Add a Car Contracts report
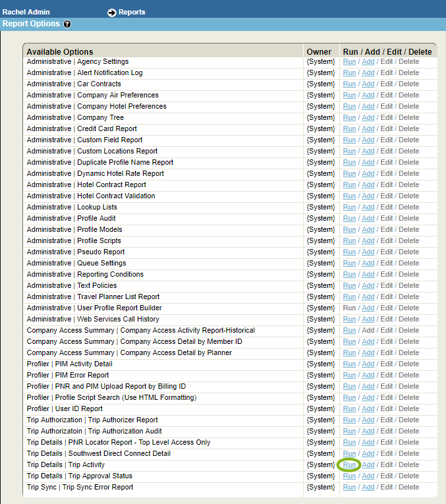The height and width of the screenshot is (504, 446). [x=368, y=84]
